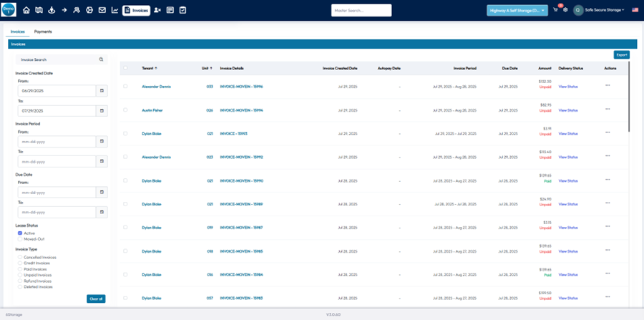Open the map icon in the top navigation

(39, 10)
